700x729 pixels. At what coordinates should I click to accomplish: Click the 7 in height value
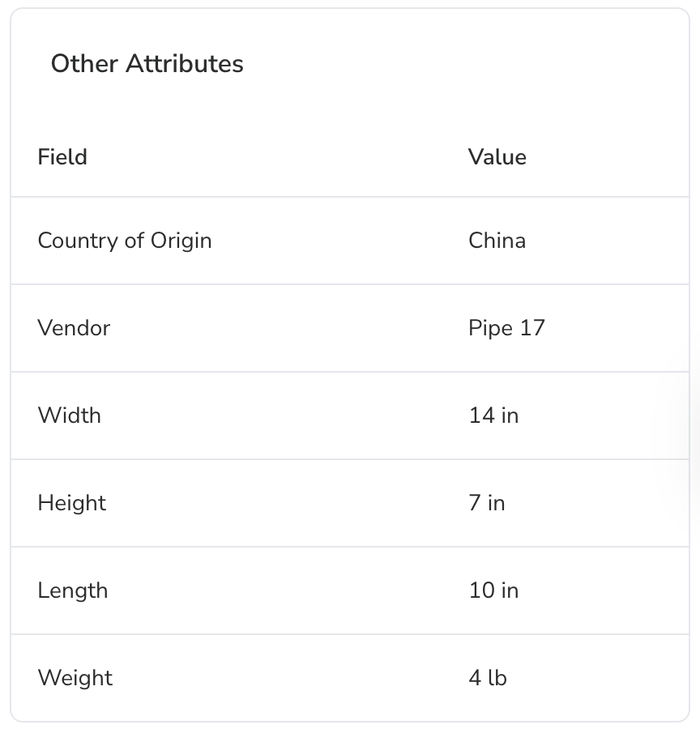(486, 503)
